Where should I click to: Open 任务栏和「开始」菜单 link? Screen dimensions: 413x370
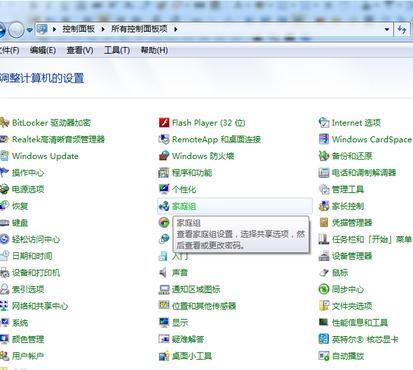(x=372, y=239)
